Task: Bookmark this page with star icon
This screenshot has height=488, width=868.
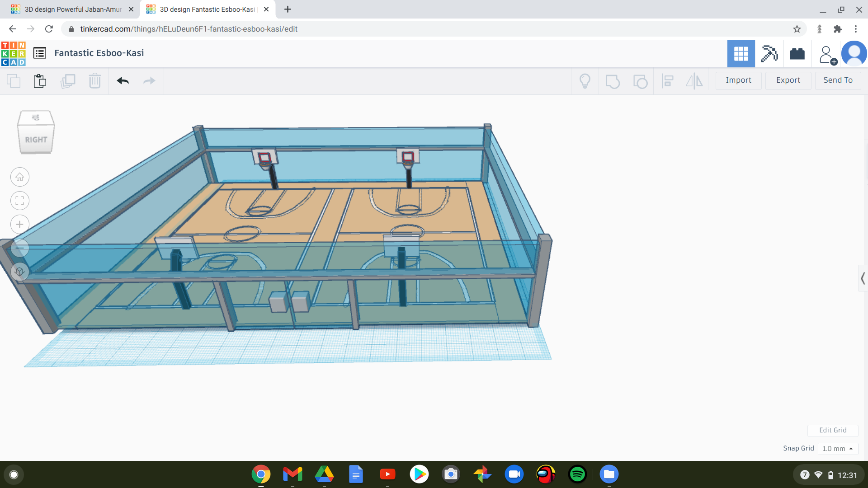Action: tap(797, 29)
